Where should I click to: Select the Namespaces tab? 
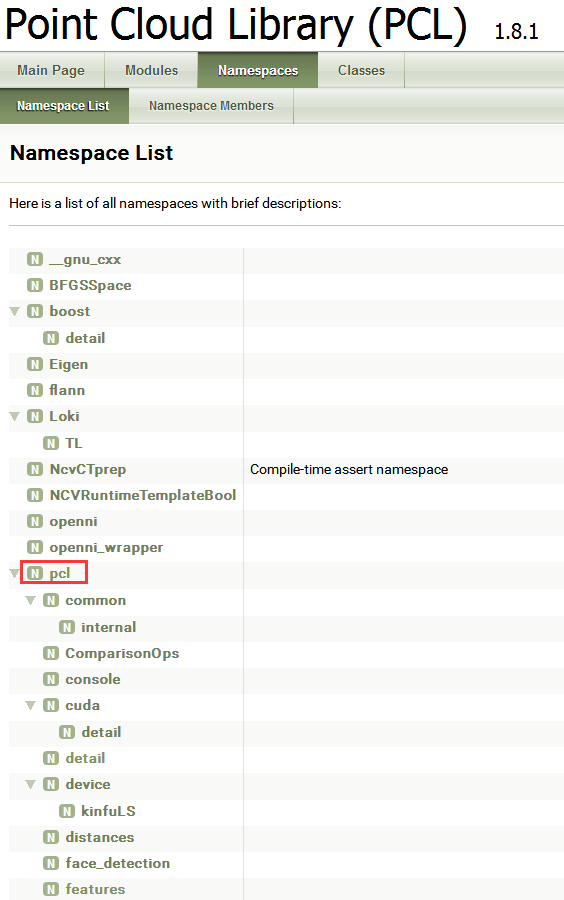tap(258, 70)
